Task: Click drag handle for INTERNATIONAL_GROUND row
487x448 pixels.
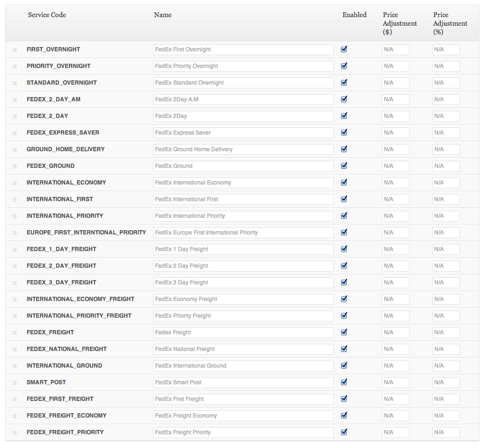Action: (x=15, y=366)
